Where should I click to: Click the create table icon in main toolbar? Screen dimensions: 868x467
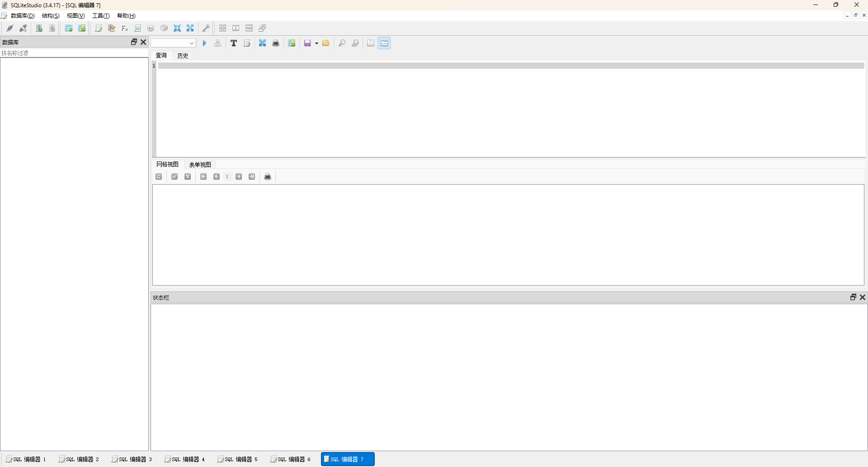coord(69,28)
